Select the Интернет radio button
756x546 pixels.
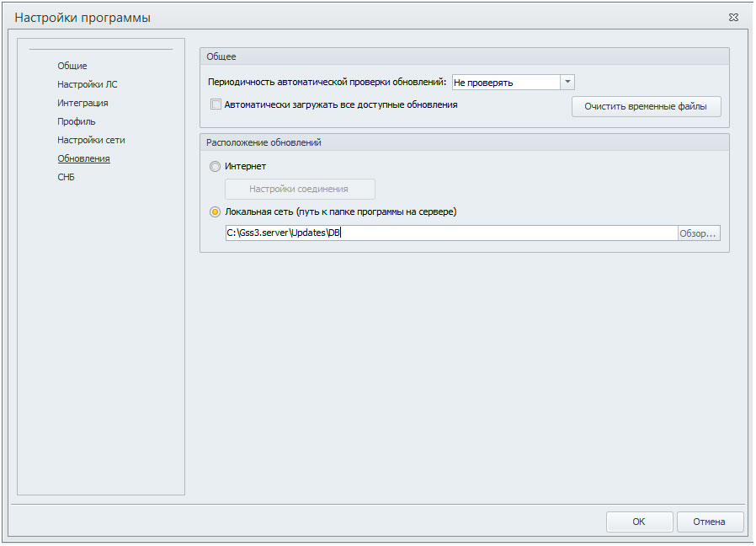[215, 167]
